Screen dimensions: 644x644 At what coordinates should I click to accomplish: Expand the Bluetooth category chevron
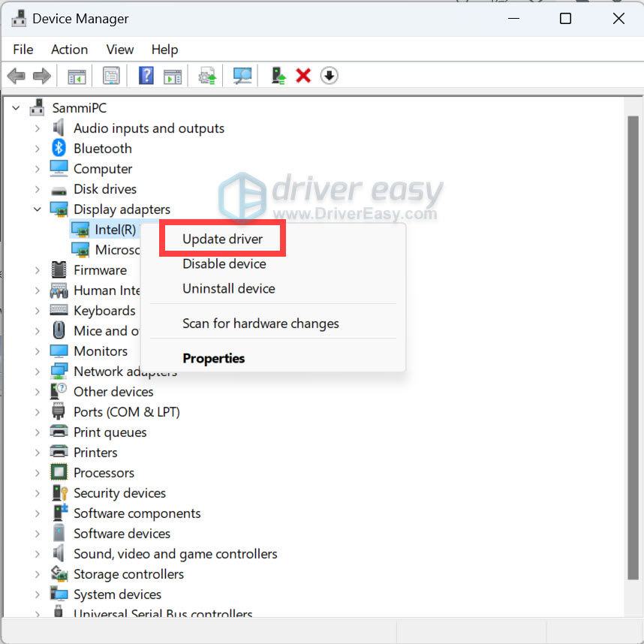point(38,149)
